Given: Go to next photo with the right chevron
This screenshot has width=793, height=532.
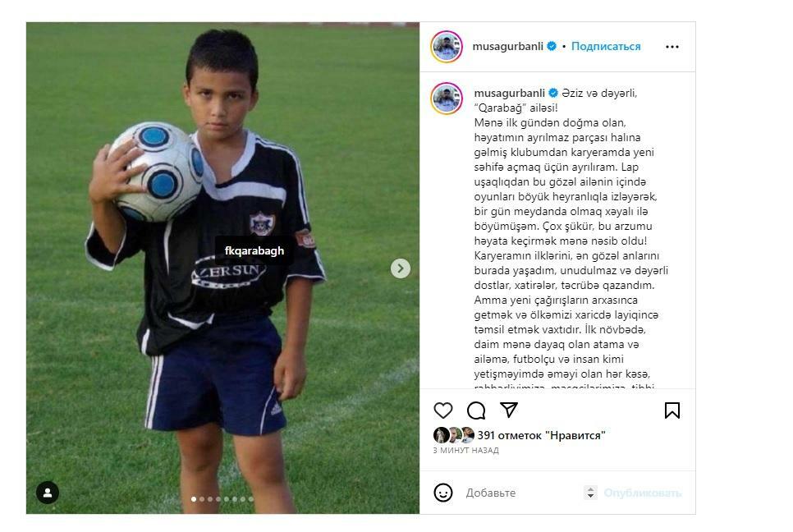Looking at the screenshot, I should tap(400, 268).
